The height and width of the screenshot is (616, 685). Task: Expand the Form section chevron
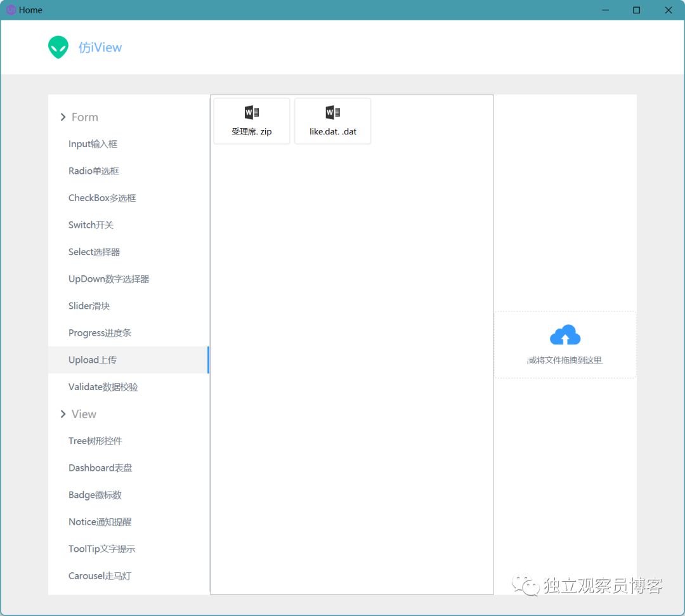coord(63,117)
